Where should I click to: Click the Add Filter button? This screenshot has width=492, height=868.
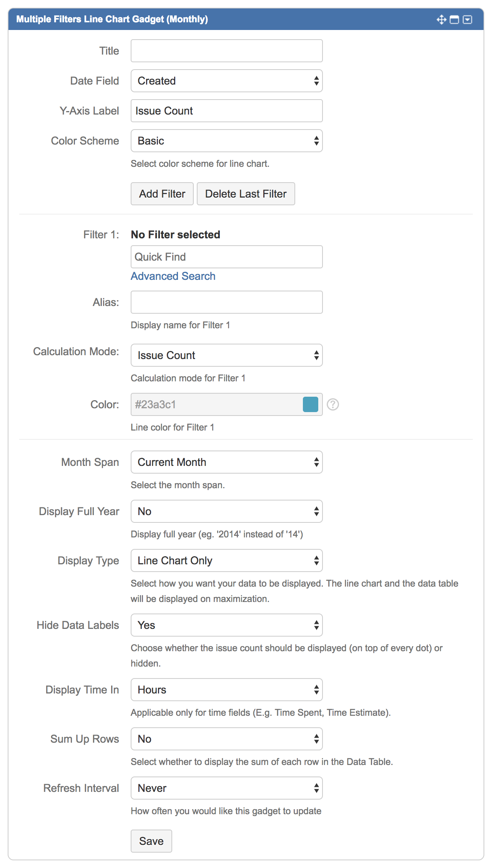tap(162, 194)
